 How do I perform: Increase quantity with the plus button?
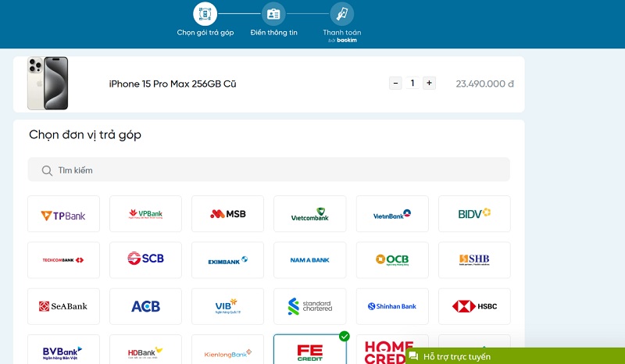point(429,83)
